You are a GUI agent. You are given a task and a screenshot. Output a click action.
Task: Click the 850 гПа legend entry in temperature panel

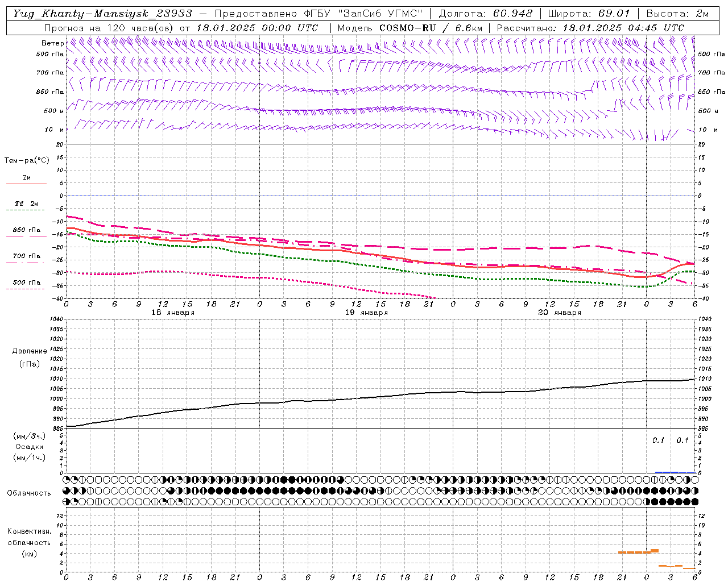point(26,230)
